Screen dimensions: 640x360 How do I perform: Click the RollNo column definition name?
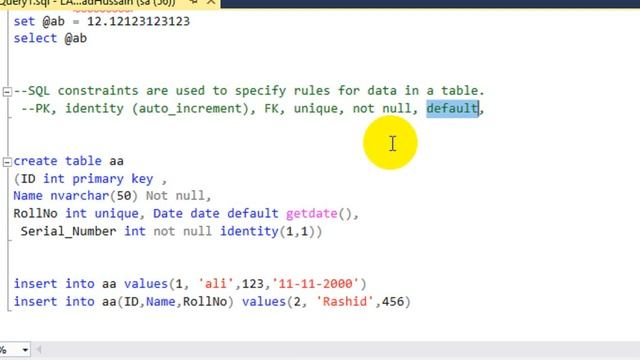36,214
